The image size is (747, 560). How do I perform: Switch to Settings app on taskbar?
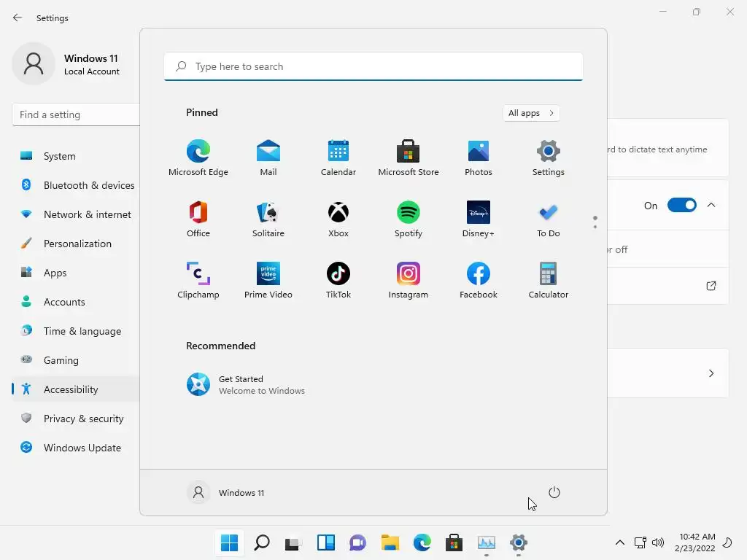pos(519,542)
